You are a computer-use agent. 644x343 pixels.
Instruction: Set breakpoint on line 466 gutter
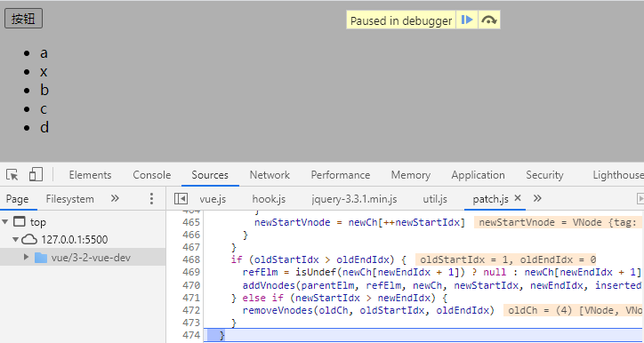(191, 235)
